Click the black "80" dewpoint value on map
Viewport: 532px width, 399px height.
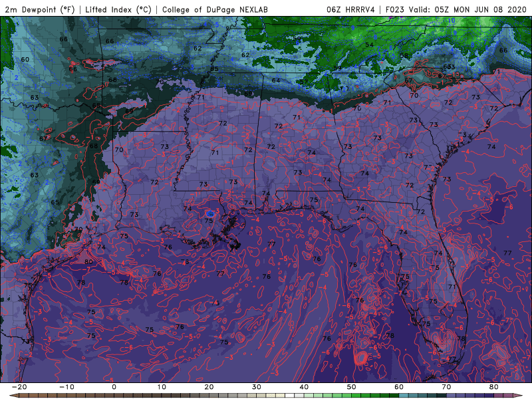pos(88,261)
